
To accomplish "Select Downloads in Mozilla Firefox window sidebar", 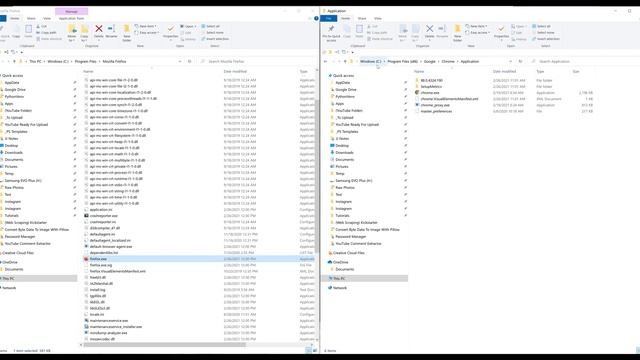I will [13, 153].
